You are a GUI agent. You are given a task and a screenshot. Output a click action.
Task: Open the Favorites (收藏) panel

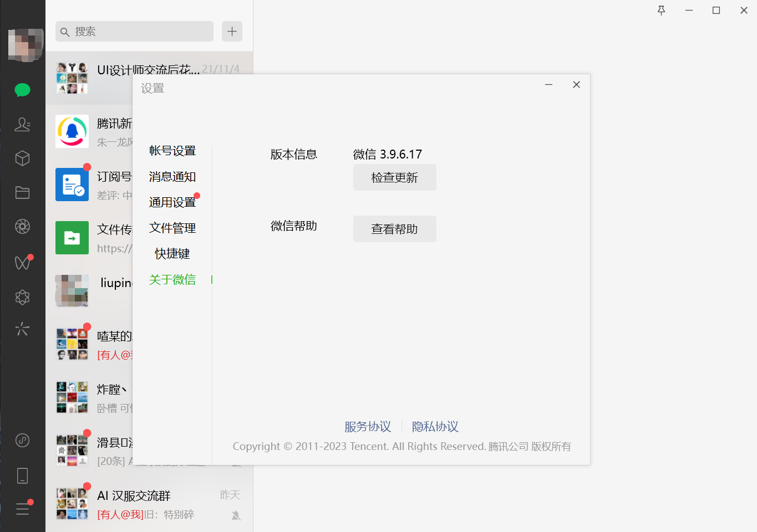(x=22, y=158)
